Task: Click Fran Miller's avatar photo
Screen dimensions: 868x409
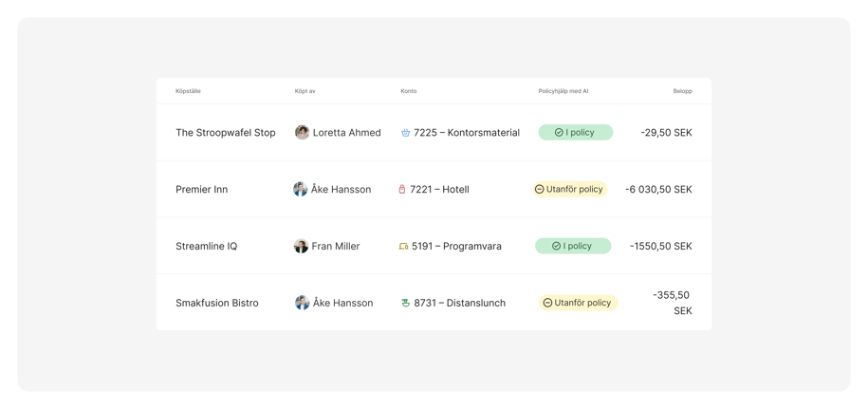Action: click(x=301, y=246)
